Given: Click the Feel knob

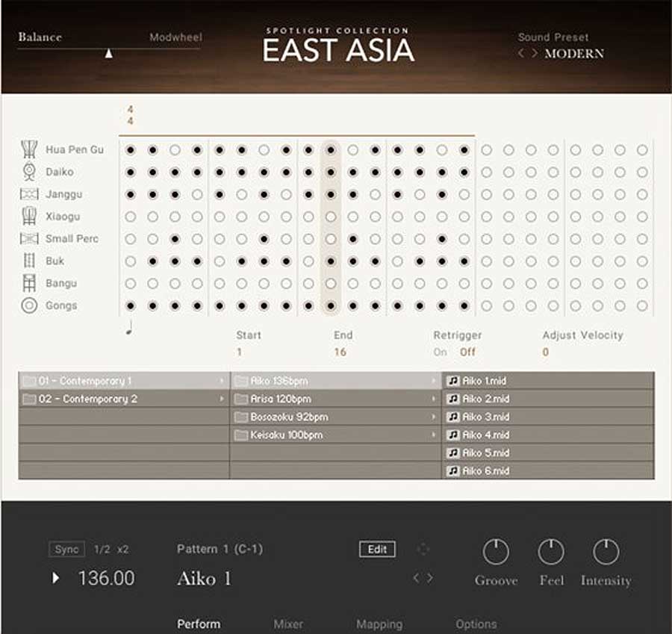Looking at the screenshot, I should 551,552.
